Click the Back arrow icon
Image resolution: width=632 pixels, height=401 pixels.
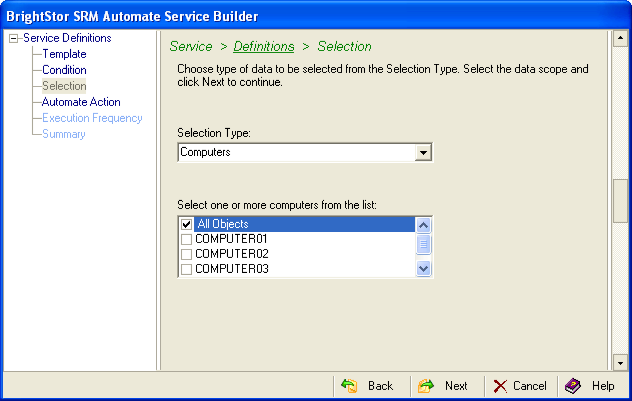tap(349, 386)
